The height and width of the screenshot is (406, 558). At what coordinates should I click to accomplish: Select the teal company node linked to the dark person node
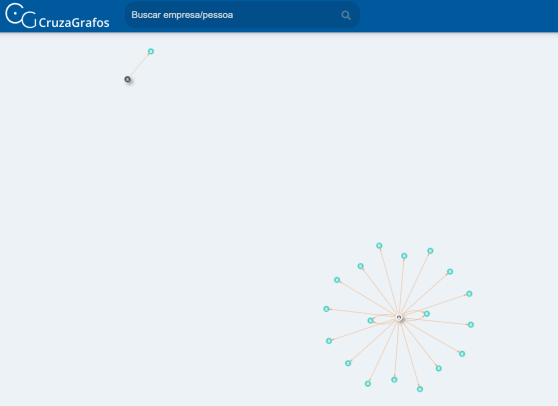(x=151, y=51)
